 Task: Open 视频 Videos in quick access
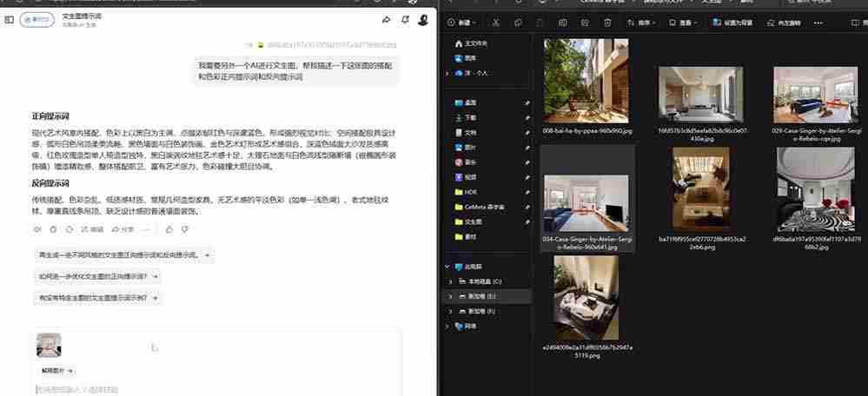(466, 177)
